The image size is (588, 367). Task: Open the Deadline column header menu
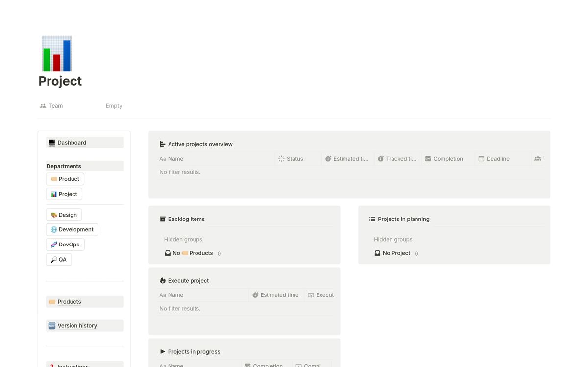(x=497, y=159)
